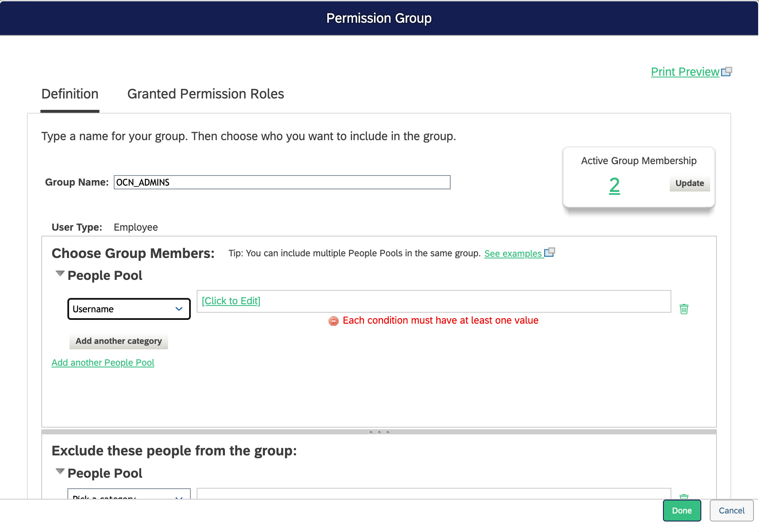Click the green Done button
The image size is (759, 532).
(x=681, y=511)
